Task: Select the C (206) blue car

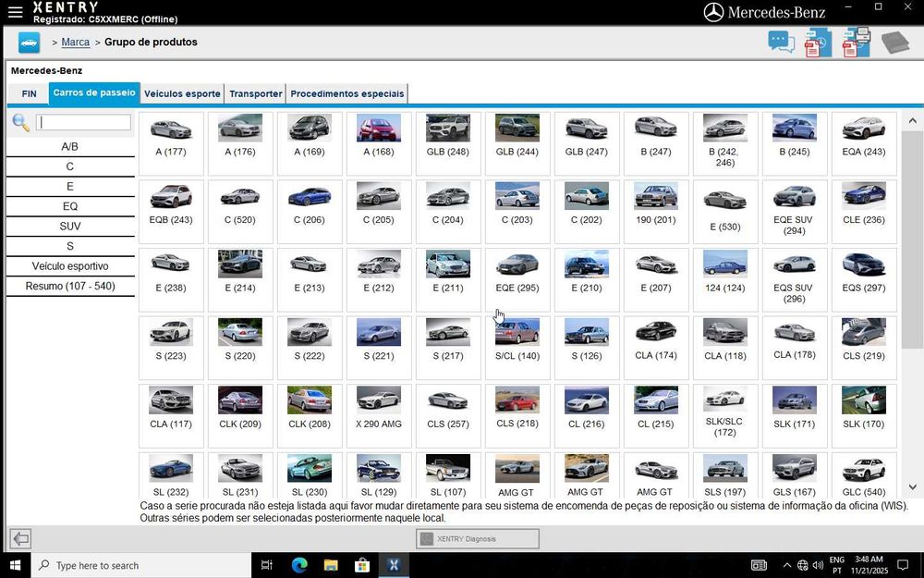Action: pos(310,211)
